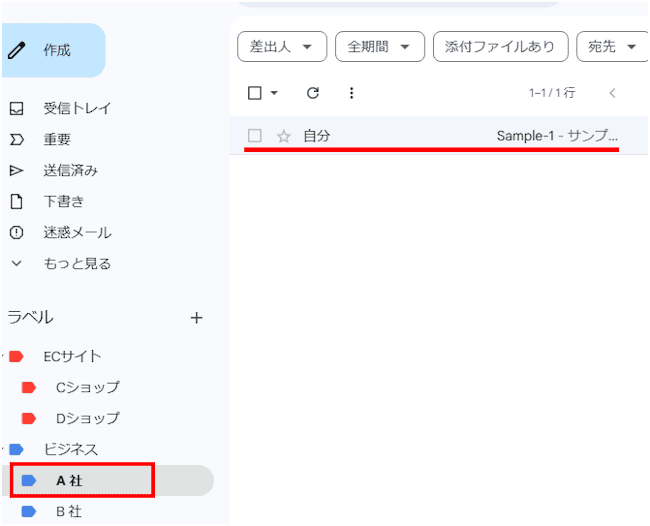Tick the checkbox for 自分 email
The height and width of the screenshot is (526, 650).
(255, 136)
